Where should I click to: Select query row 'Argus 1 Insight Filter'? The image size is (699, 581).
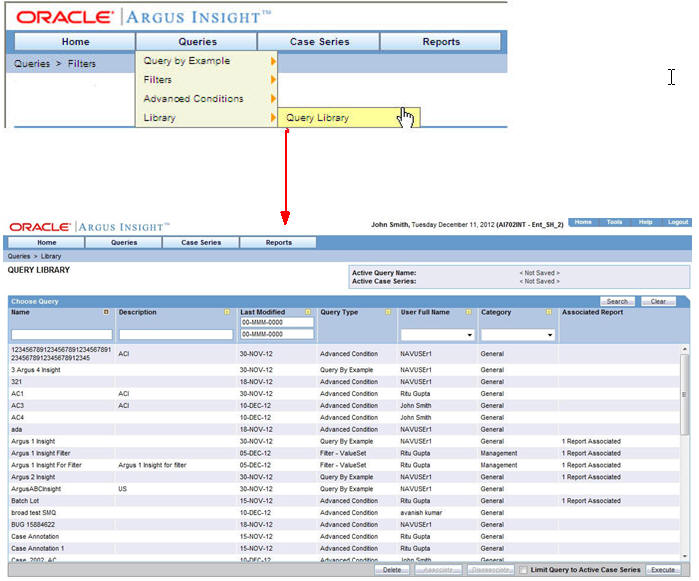(344, 453)
